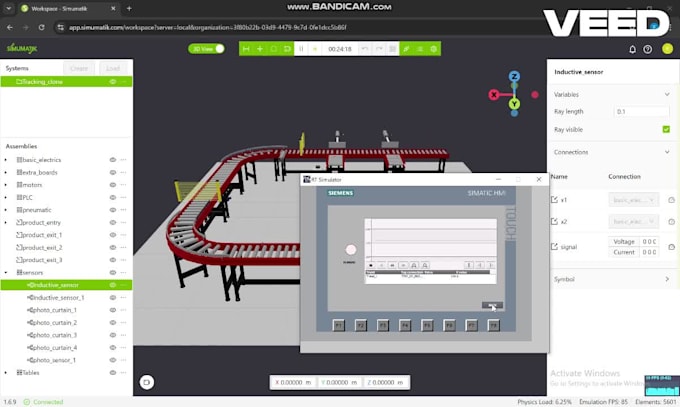Click the Create button in Systems
The height and width of the screenshot is (407, 680).
(79, 68)
